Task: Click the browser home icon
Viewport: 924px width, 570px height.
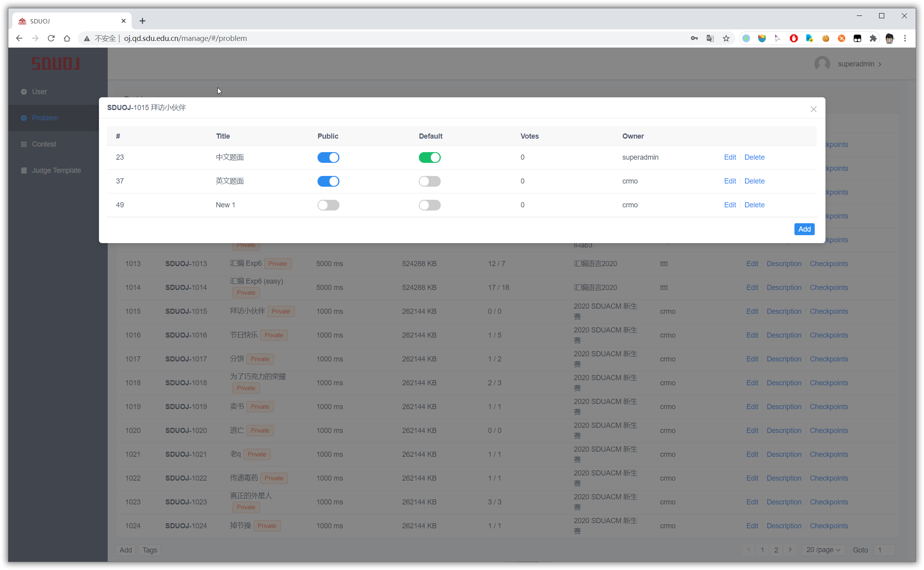Action: 67,38
